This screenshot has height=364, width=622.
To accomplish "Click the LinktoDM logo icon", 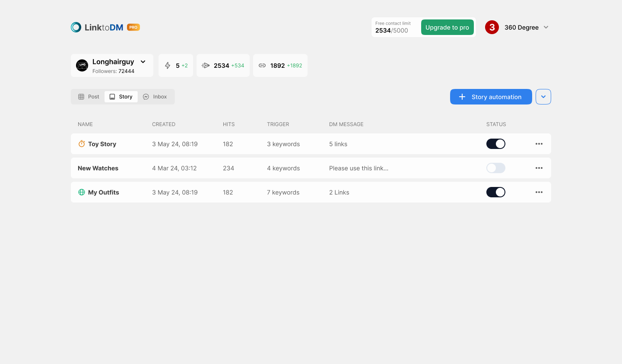I will (76, 27).
